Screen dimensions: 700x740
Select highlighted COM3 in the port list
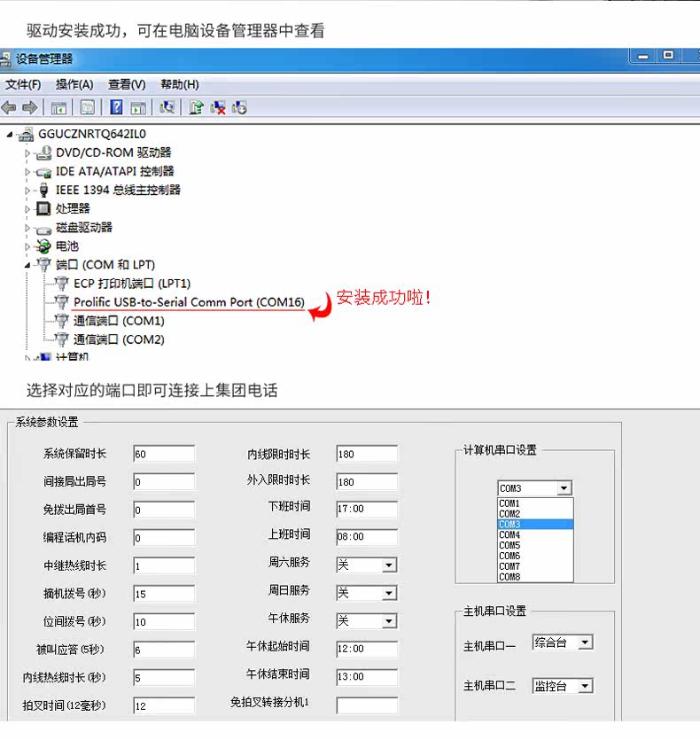click(x=535, y=525)
